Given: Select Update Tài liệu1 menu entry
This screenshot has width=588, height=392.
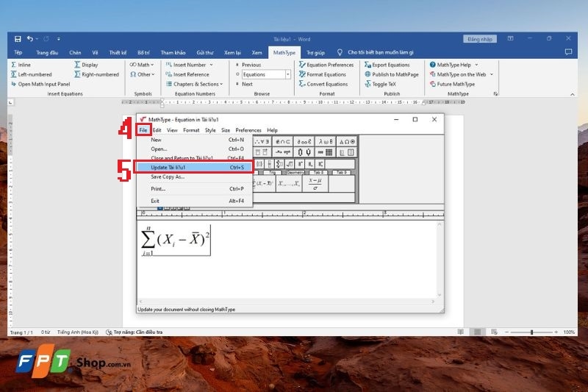Looking at the screenshot, I should pyautogui.click(x=193, y=167).
